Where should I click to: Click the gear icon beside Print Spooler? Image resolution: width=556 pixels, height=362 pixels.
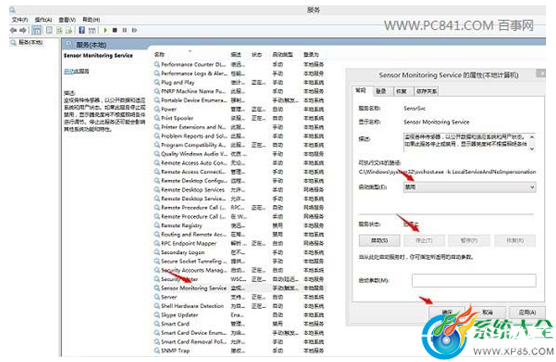[x=157, y=118]
